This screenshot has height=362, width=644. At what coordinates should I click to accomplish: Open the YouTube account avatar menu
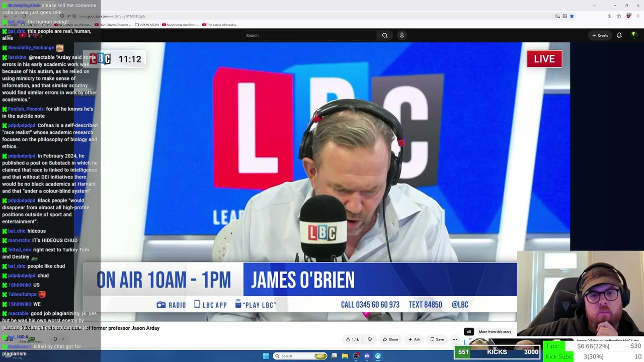634,35
